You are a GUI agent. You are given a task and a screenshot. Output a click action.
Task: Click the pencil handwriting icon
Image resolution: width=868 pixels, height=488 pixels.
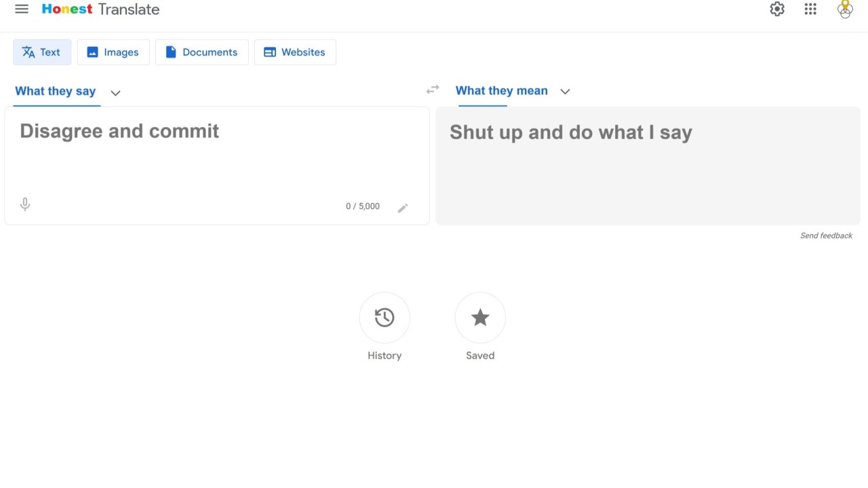[x=403, y=208]
